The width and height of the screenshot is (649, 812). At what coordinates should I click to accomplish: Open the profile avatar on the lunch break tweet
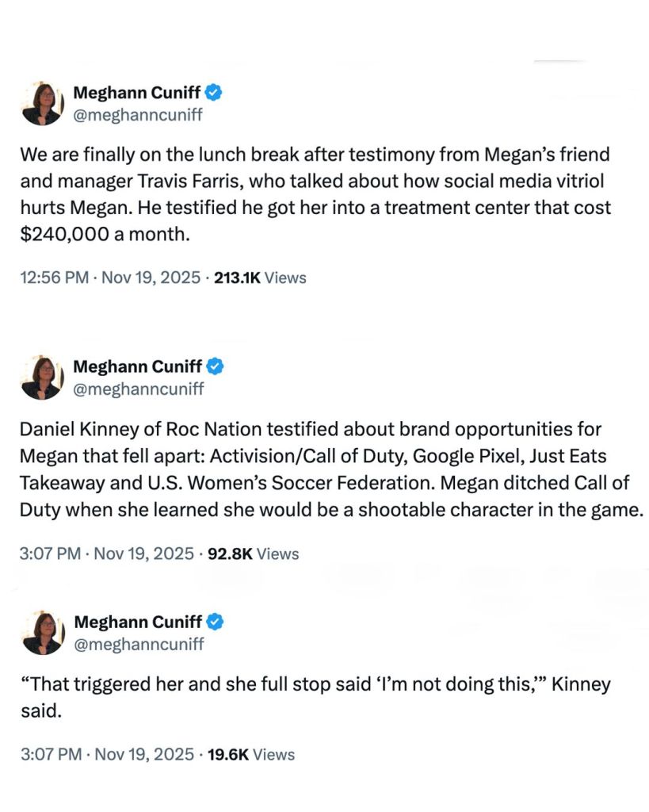point(43,104)
